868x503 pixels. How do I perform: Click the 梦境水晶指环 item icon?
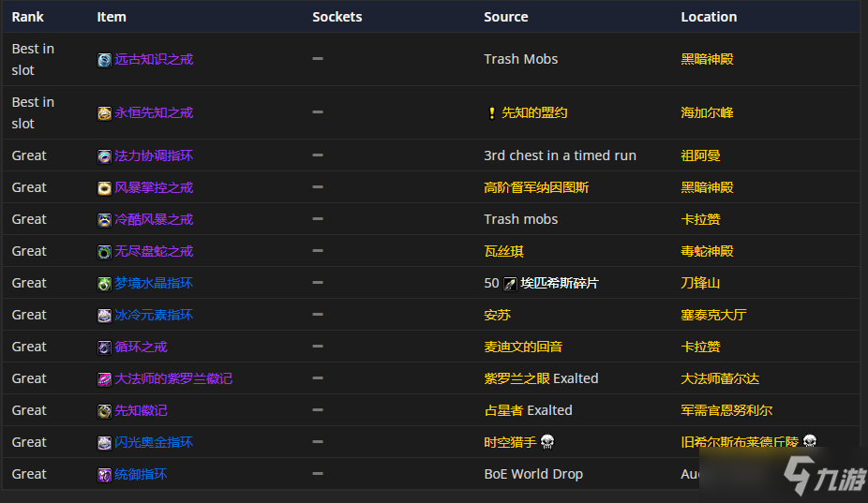click(104, 284)
